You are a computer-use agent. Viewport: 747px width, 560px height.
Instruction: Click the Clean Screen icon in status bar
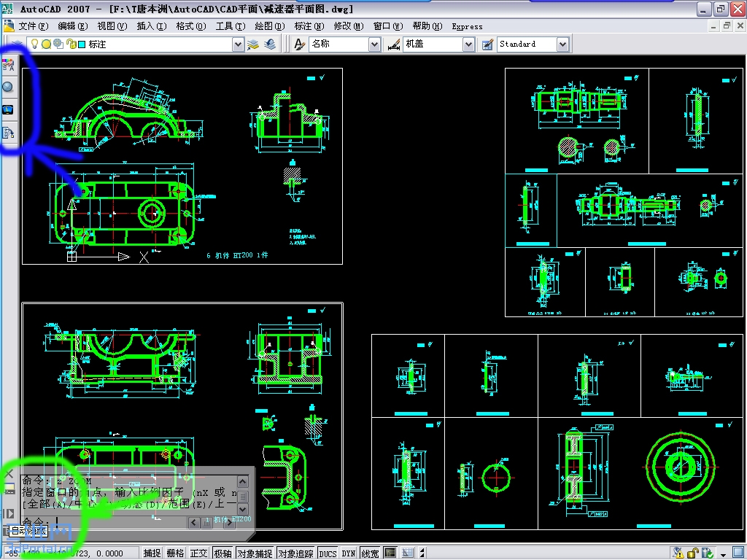738,553
